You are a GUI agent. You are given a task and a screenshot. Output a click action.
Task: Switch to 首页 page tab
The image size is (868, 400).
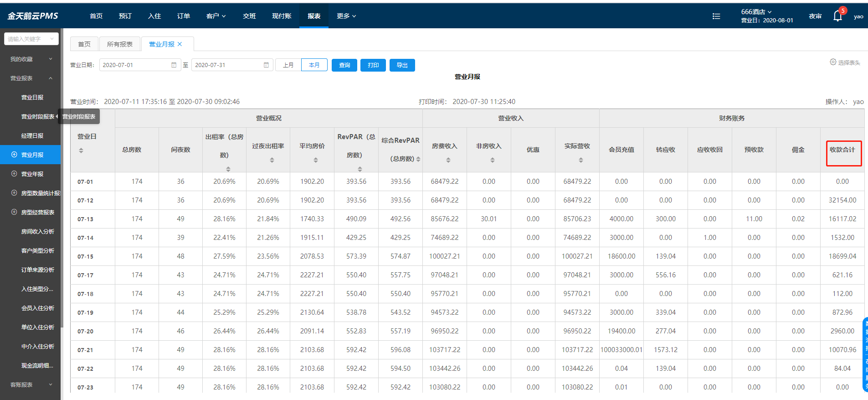[84, 44]
